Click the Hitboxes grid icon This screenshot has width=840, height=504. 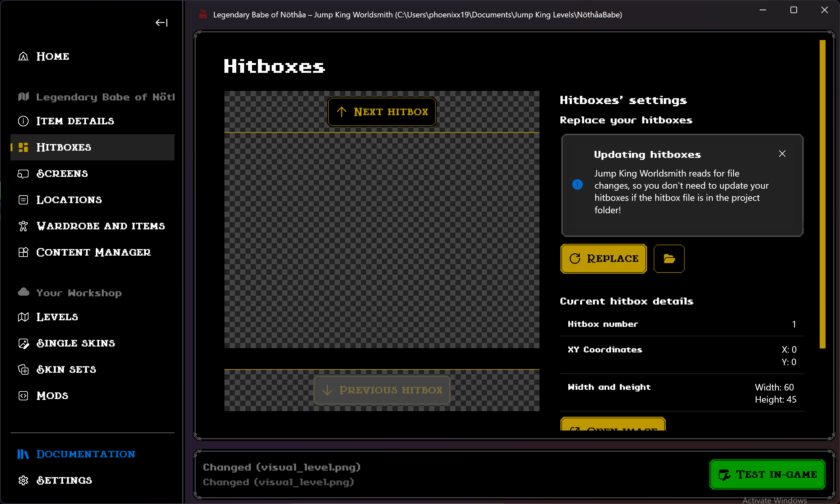[23, 147]
